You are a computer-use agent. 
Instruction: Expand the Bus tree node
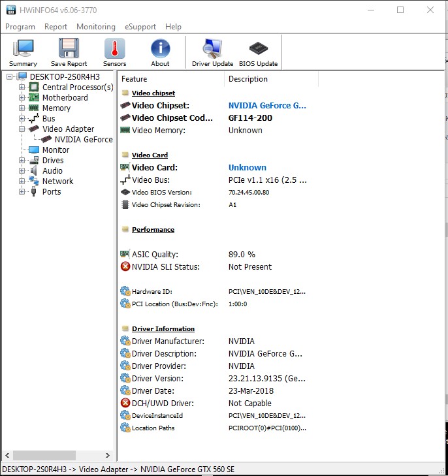click(x=22, y=118)
